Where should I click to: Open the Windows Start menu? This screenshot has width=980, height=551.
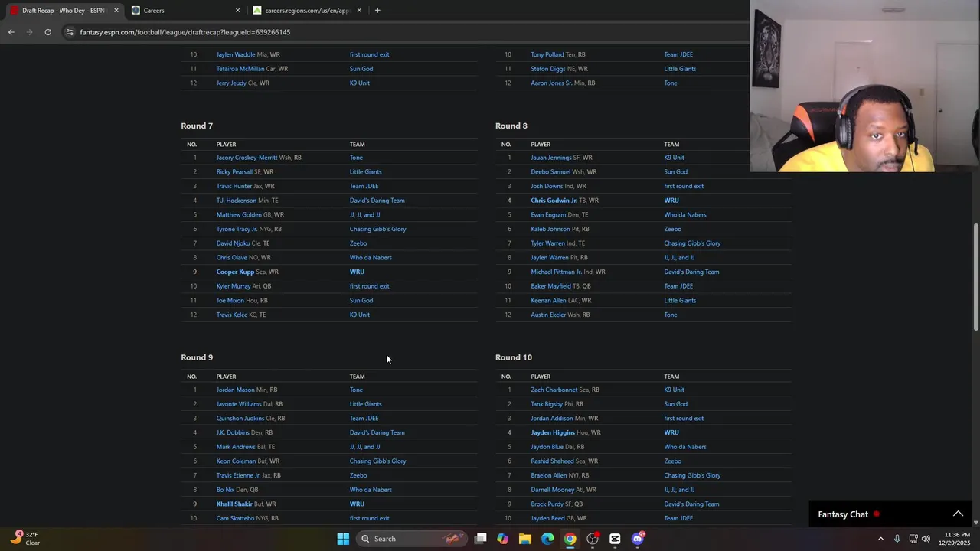click(x=343, y=539)
